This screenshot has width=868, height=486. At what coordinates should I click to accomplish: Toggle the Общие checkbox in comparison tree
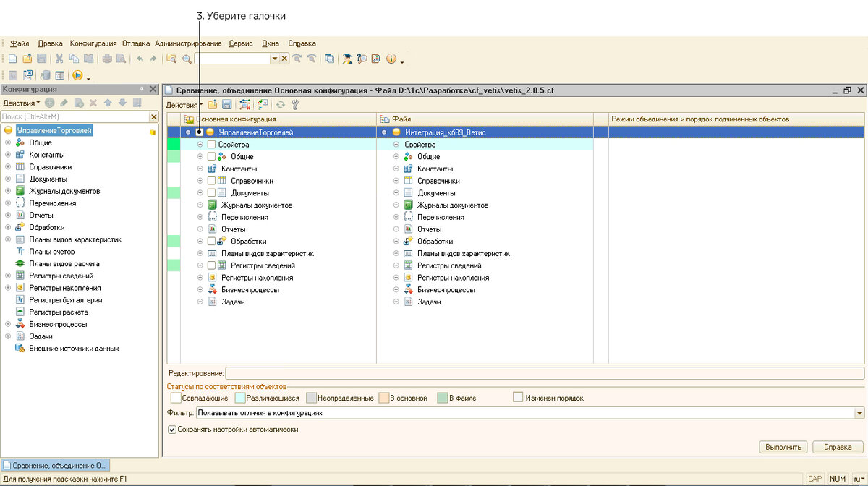pyautogui.click(x=212, y=156)
